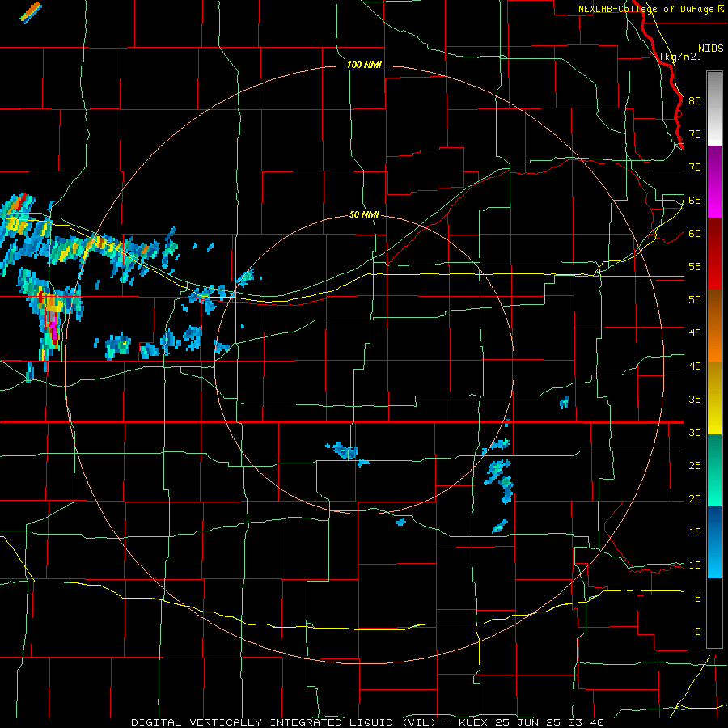Click the magenta storm core on the west edge
This screenshot has height=728, width=728.
[53, 327]
